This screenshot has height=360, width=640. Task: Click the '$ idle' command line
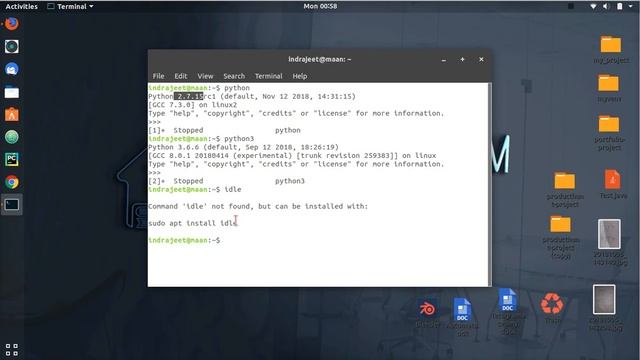coord(195,189)
